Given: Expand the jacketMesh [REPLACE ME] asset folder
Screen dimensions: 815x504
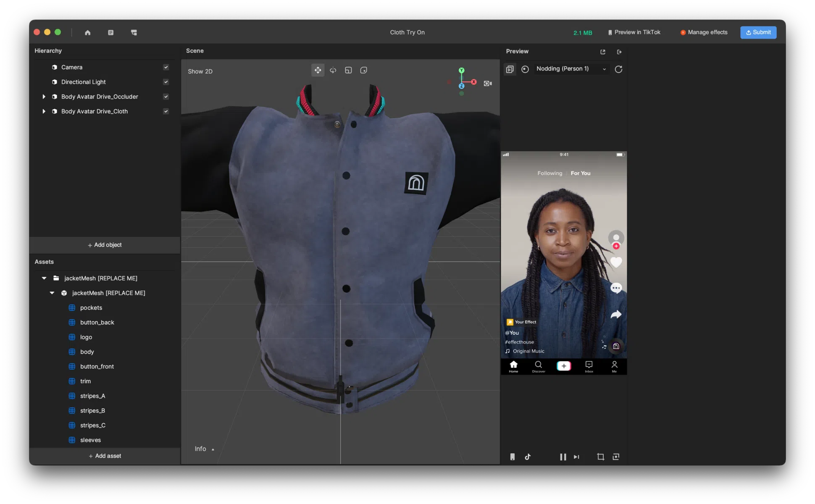Looking at the screenshot, I should tap(44, 278).
